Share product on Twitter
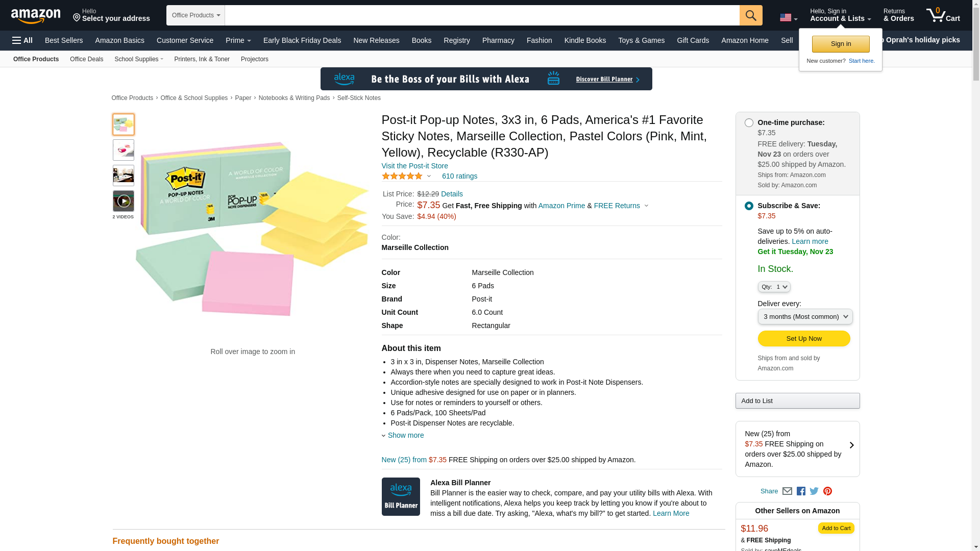Screen dimensions: 980x551 point(814,491)
